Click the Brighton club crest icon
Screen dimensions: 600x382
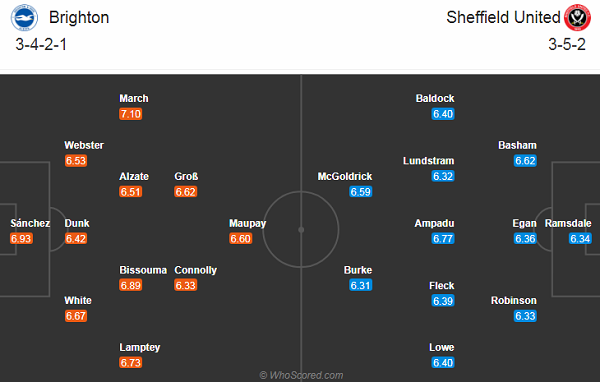point(24,18)
